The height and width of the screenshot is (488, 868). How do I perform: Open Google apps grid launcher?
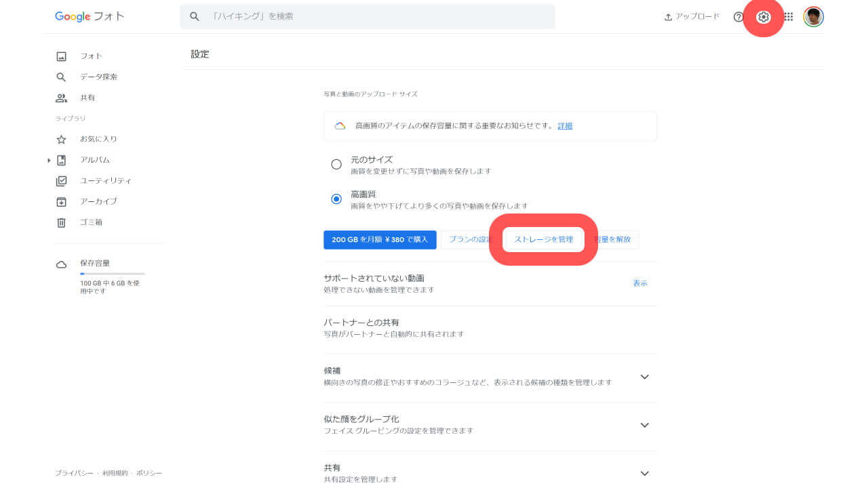coord(788,17)
